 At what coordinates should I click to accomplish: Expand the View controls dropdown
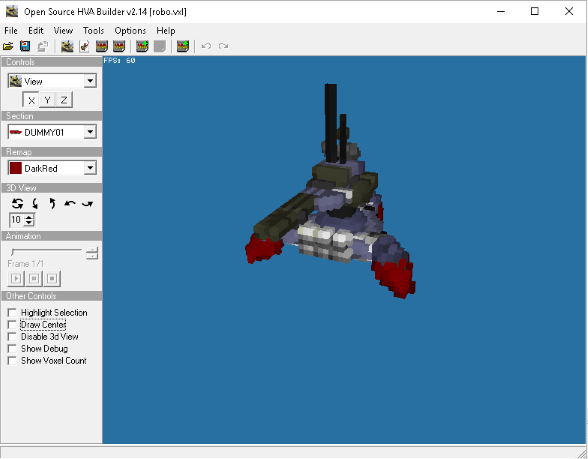pos(90,81)
